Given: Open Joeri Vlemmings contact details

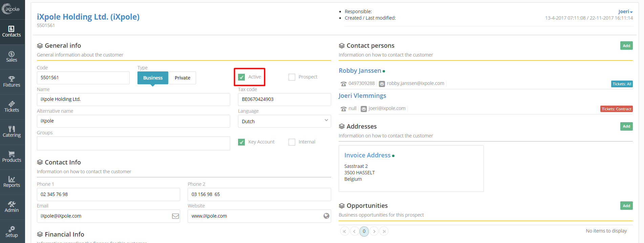Looking at the screenshot, I should 362,95.
